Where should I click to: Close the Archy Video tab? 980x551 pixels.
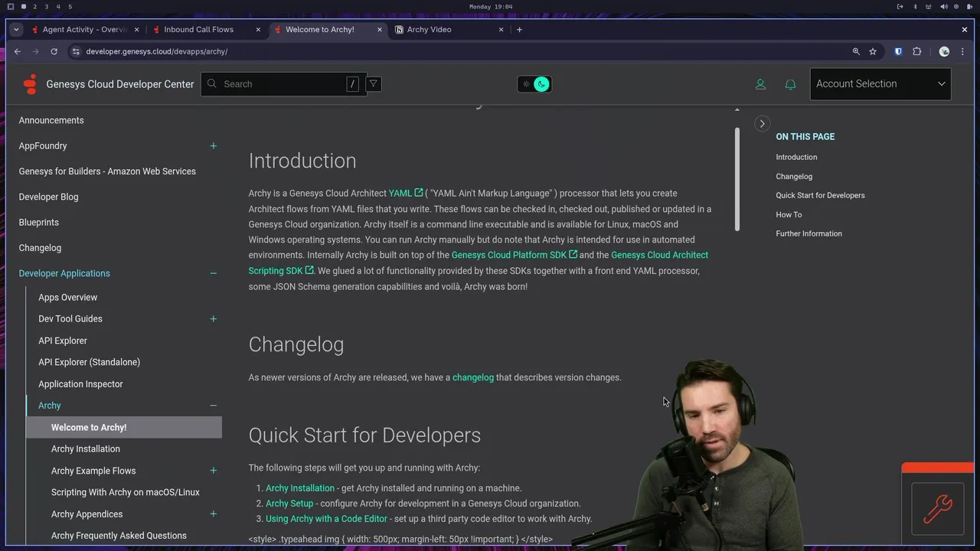[x=501, y=29]
